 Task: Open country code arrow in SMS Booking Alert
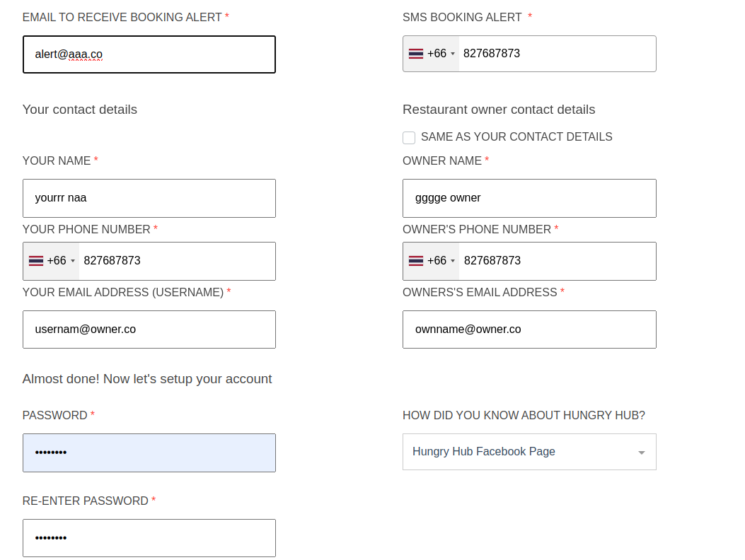pyautogui.click(x=453, y=54)
